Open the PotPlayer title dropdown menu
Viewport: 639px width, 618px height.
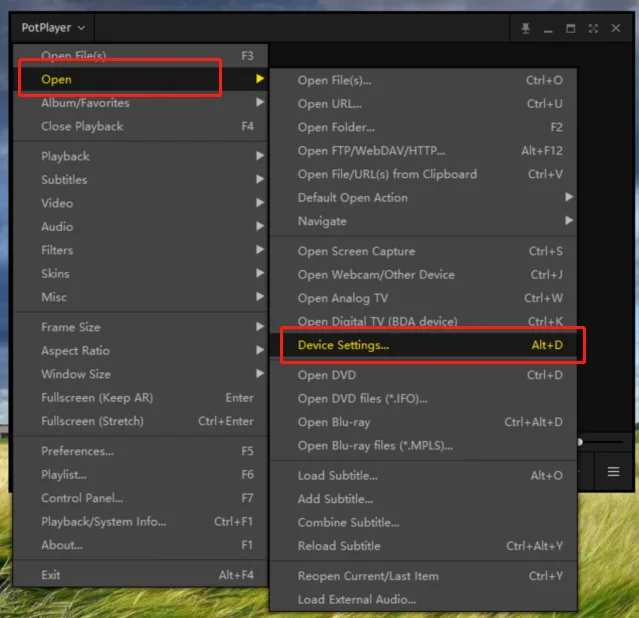pos(53,28)
